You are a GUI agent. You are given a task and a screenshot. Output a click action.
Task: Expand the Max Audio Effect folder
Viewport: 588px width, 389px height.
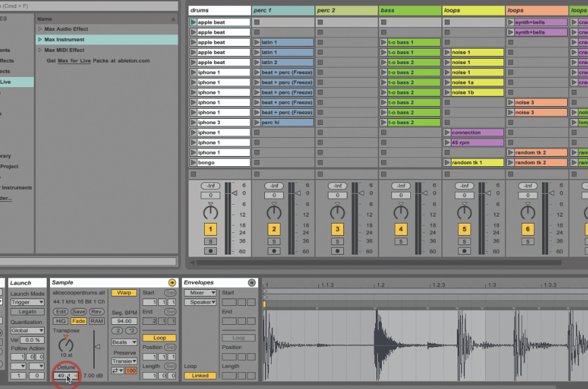pyautogui.click(x=40, y=29)
